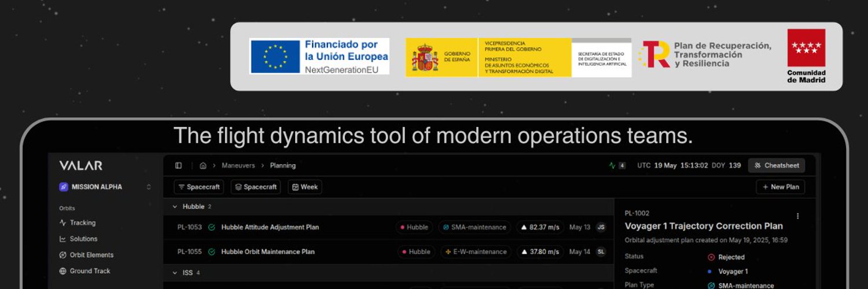
Task: Go to home via breadcrumb house icon
Action: 203,166
